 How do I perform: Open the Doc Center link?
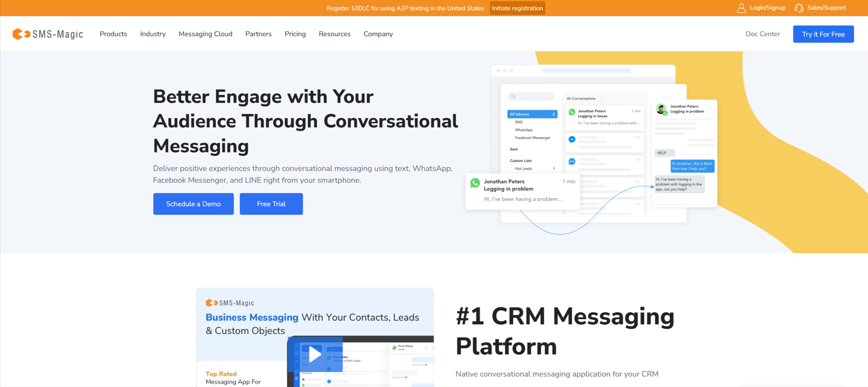click(763, 34)
